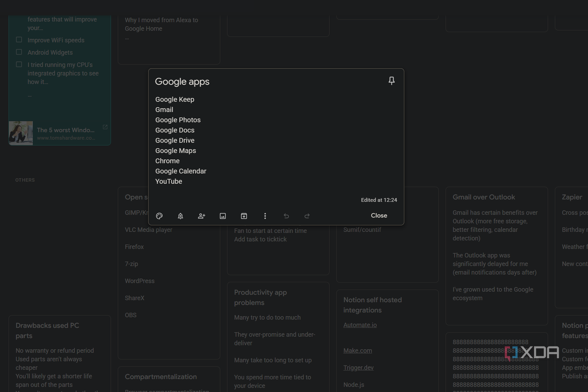Image resolution: width=588 pixels, height=392 pixels.
Task: Add a reminder with the bell icon
Action: click(180, 216)
